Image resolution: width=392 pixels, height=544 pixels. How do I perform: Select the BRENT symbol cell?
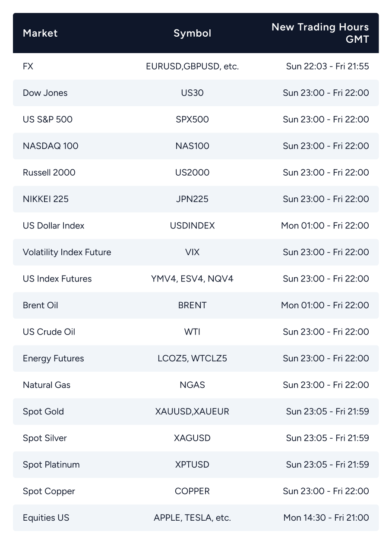[192, 305]
